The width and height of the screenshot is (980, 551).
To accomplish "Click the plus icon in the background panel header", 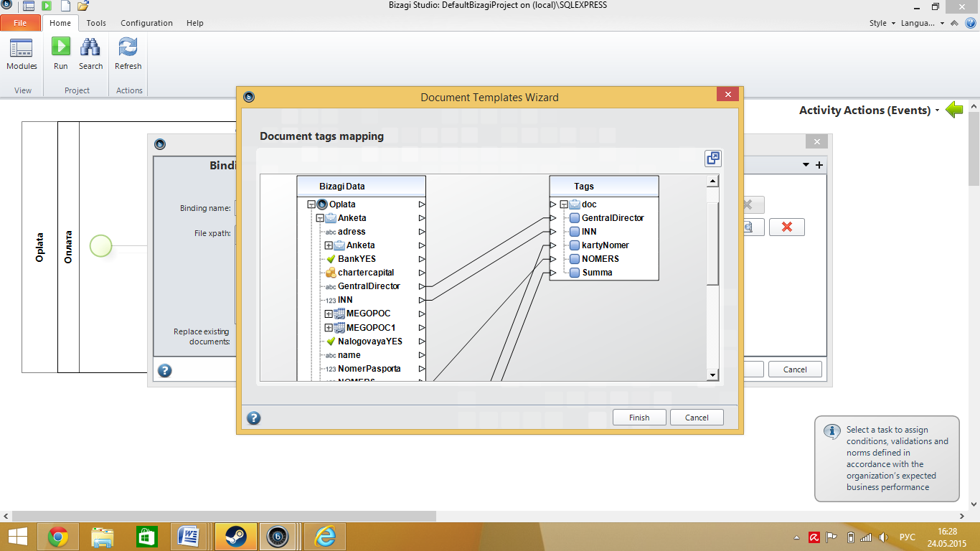I will click(819, 165).
